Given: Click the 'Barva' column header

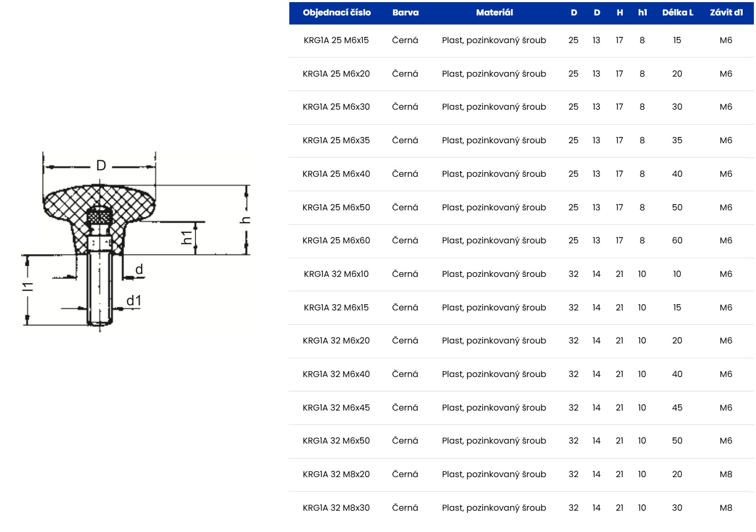Looking at the screenshot, I should (405, 13).
